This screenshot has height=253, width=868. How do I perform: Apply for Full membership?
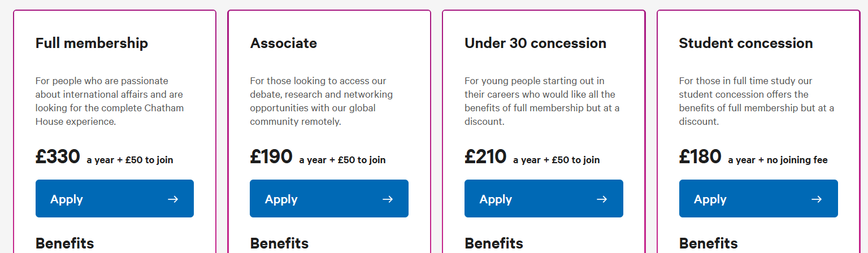point(114,199)
